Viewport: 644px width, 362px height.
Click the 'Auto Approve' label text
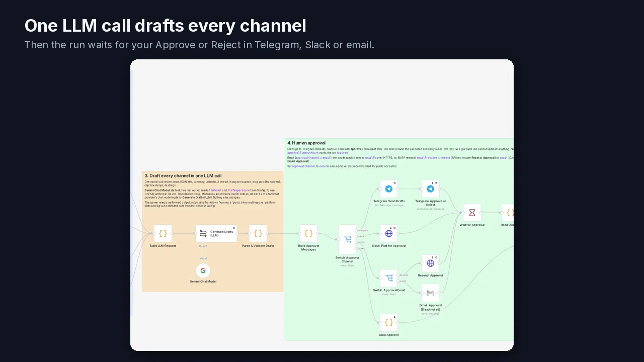click(389, 335)
